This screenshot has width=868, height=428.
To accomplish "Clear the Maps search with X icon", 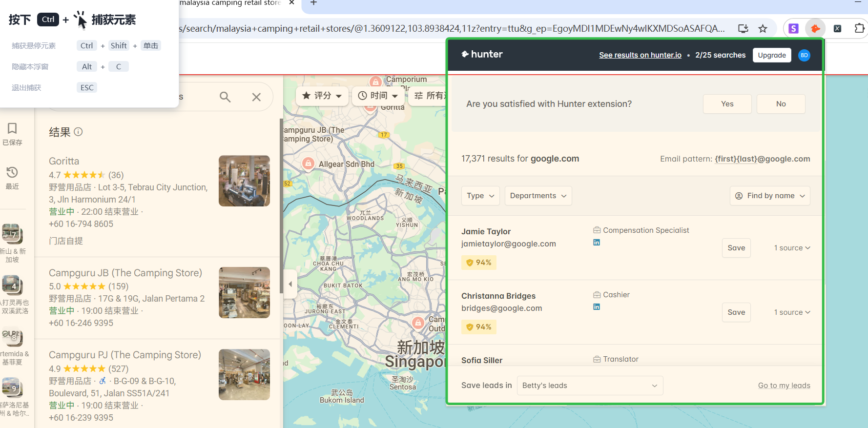I will (256, 97).
